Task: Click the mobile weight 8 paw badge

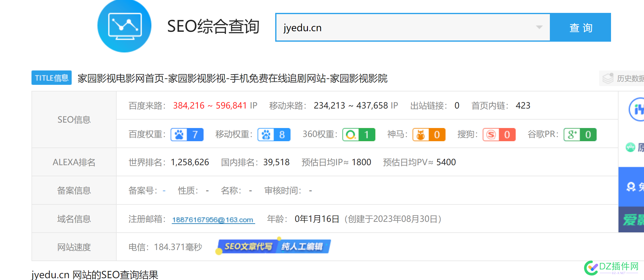Action: [274, 135]
